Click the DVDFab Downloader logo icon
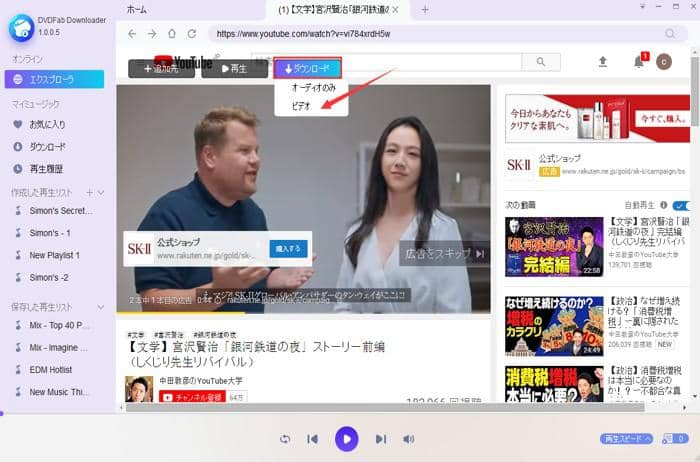 point(21,28)
